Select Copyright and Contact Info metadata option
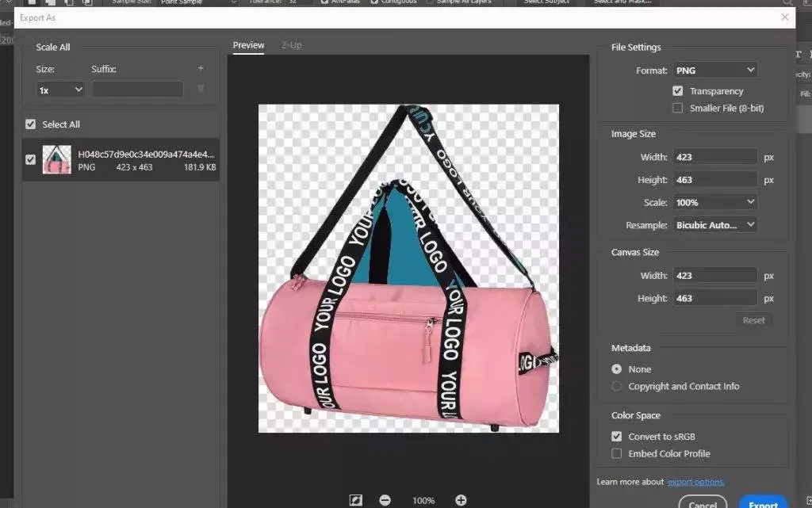This screenshot has width=812, height=508. pyautogui.click(x=616, y=386)
